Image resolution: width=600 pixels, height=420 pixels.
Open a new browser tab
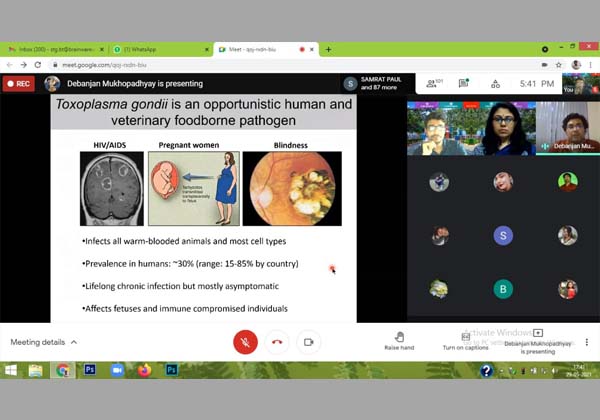(x=328, y=49)
